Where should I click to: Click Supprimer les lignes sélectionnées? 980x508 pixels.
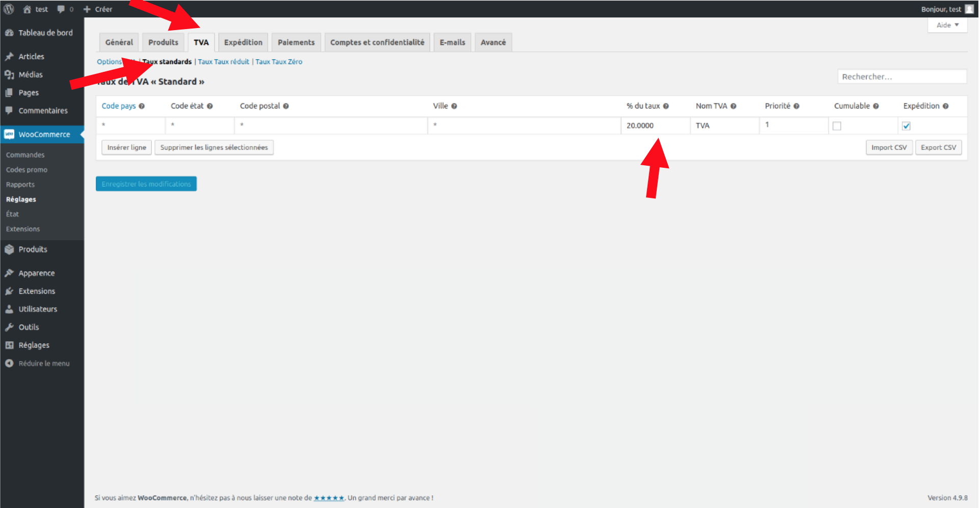pyautogui.click(x=214, y=147)
